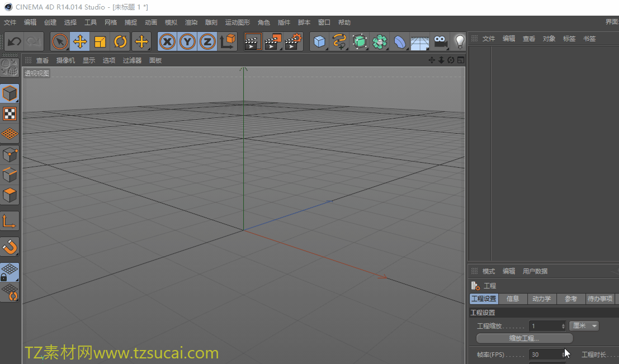Click the 缩放工程... button

(525, 338)
